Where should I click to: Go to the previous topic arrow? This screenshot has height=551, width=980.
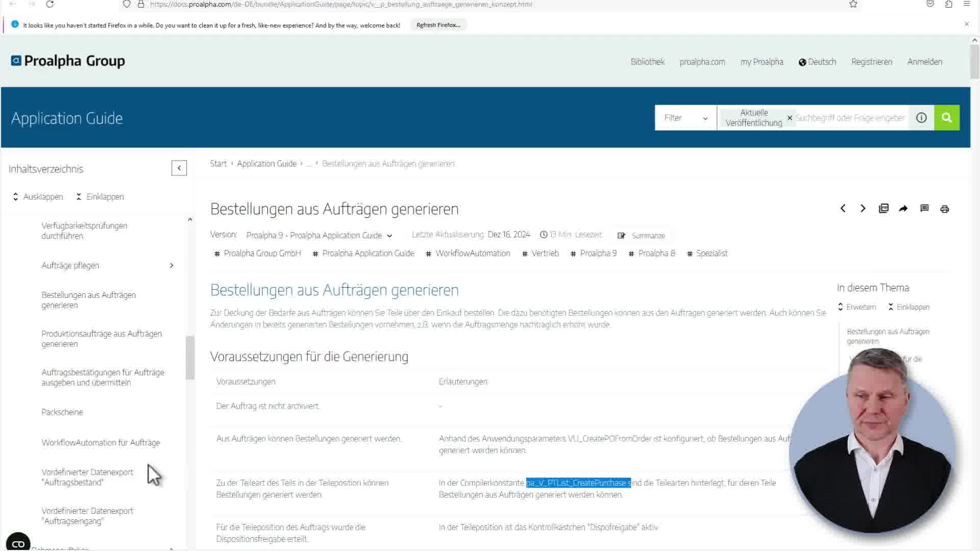pos(843,208)
